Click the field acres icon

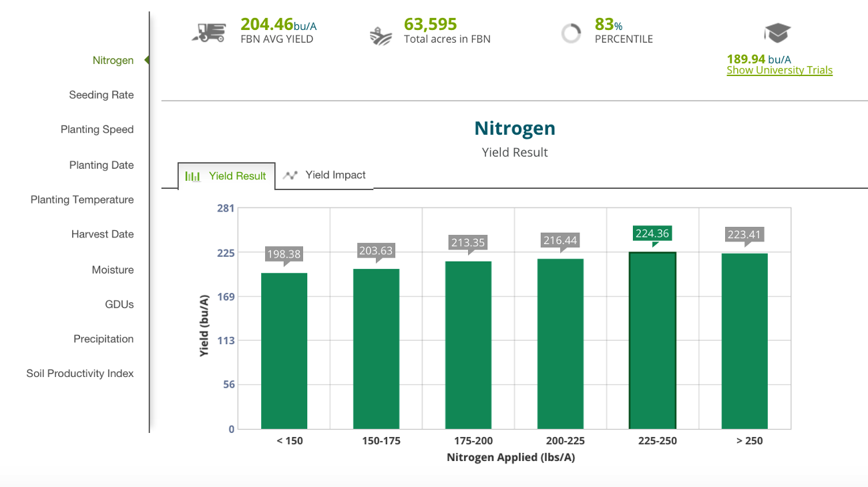pyautogui.click(x=381, y=35)
